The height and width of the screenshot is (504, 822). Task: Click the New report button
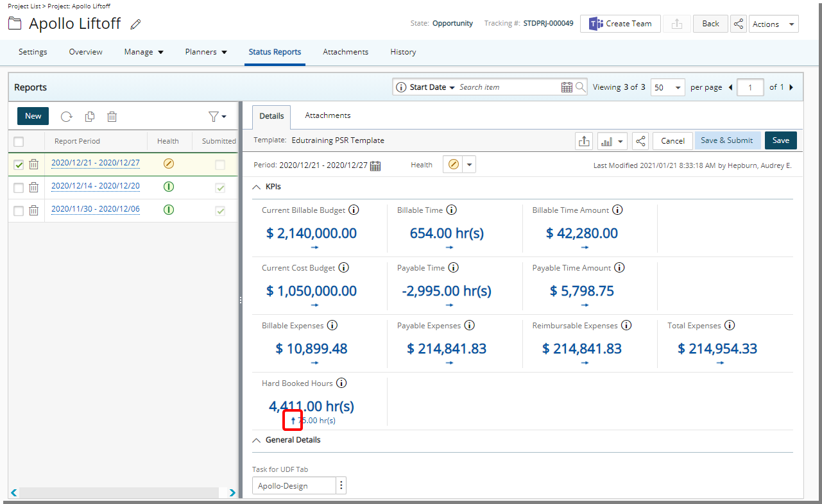point(33,116)
